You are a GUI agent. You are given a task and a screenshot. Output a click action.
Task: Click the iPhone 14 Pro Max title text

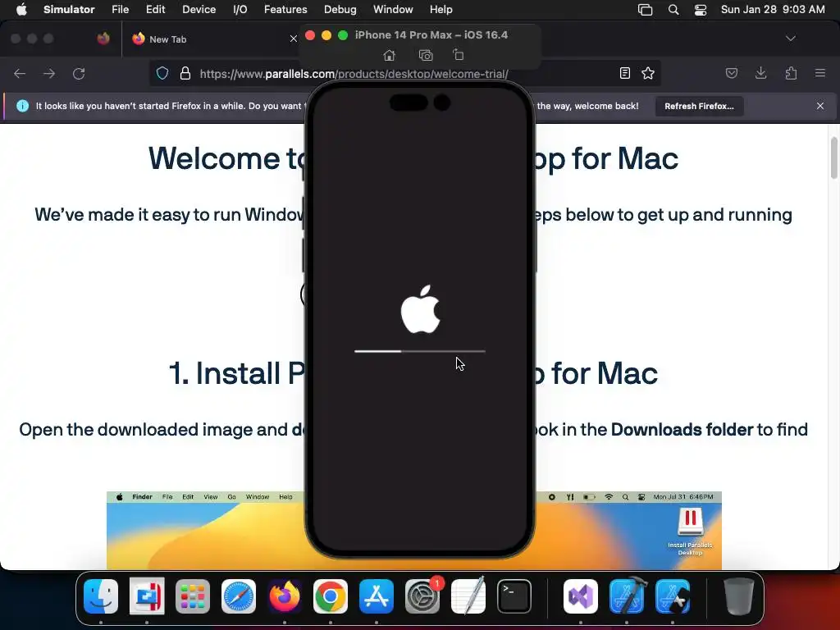[x=431, y=34]
